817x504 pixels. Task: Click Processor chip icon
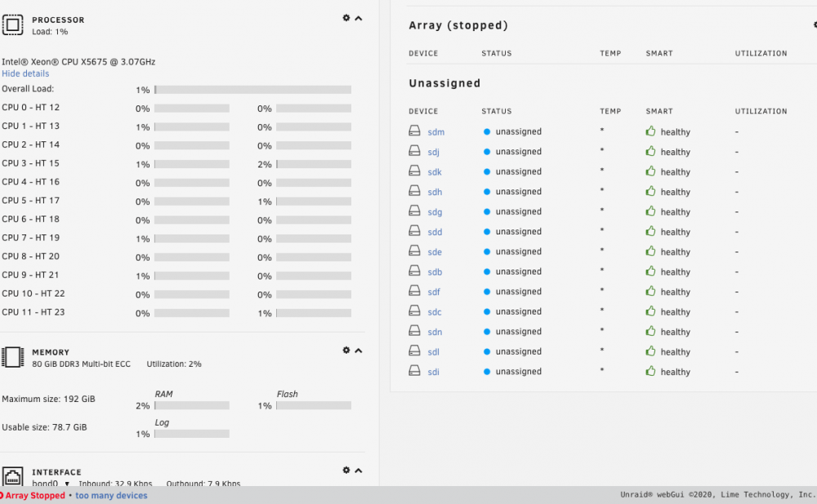click(12, 25)
